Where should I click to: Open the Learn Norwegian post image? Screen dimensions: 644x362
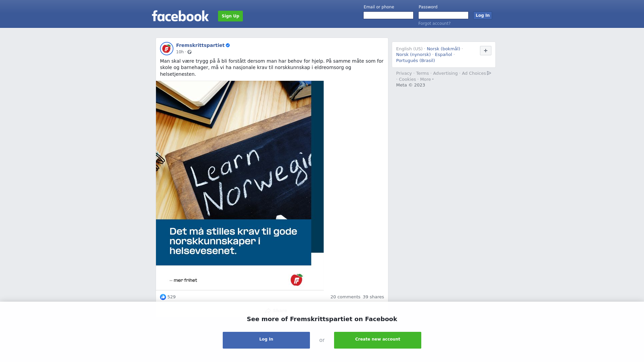click(x=240, y=185)
